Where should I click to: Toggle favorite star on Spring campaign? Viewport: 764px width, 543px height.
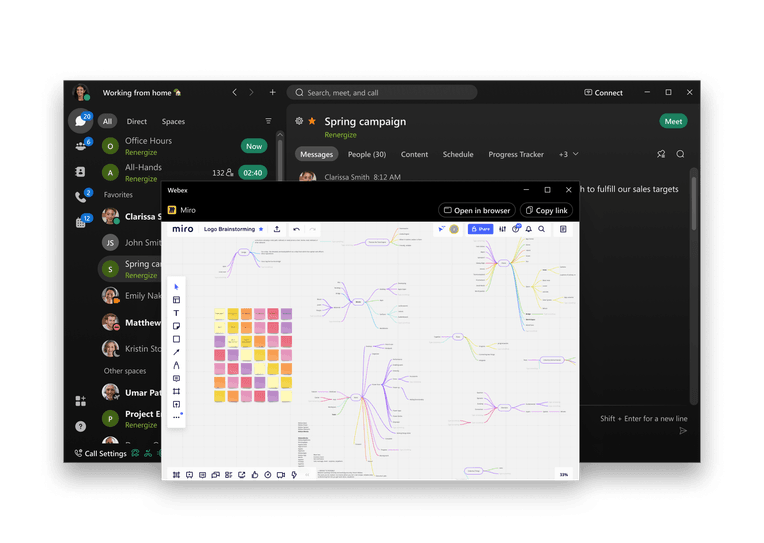pos(312,121)
